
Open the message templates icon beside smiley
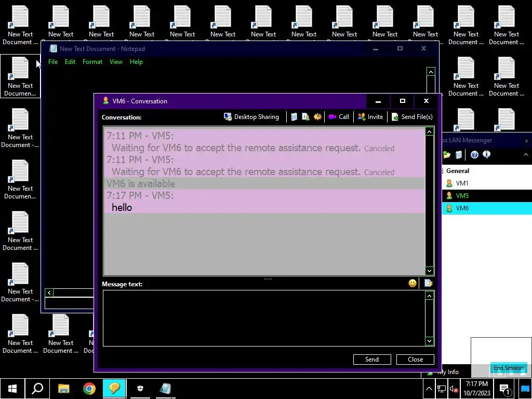[428, 283]
